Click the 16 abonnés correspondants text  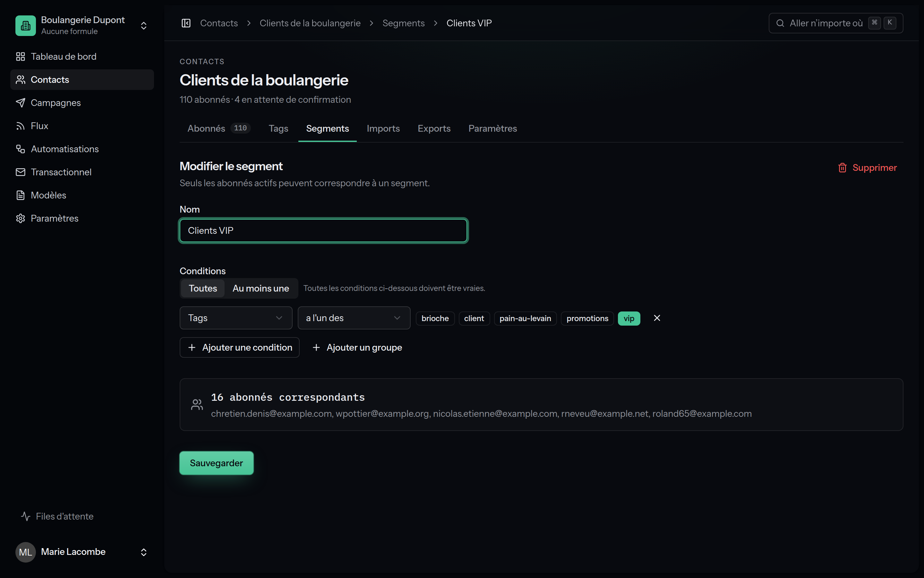288,398
